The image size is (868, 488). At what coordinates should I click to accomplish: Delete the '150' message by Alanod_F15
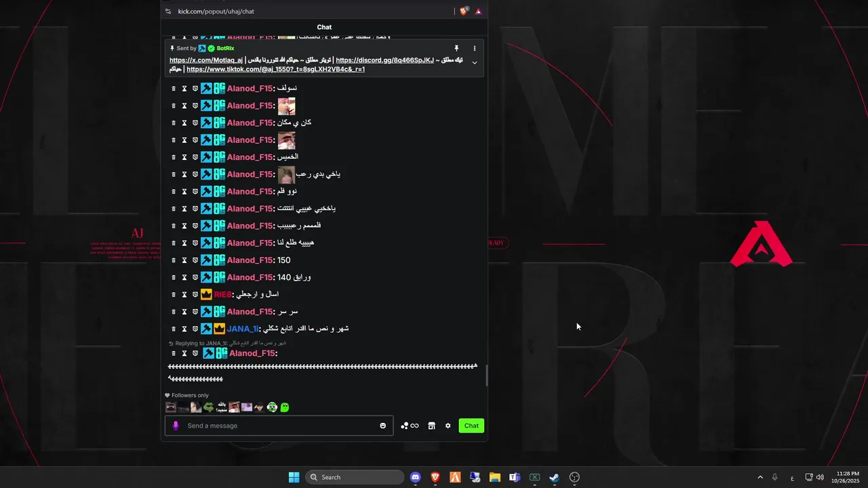(174, 260)
